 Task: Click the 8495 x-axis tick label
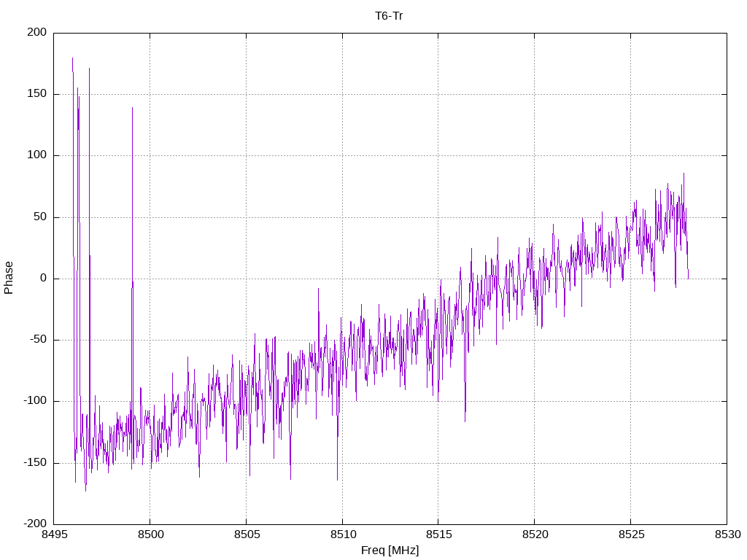(x=54, y=534)
